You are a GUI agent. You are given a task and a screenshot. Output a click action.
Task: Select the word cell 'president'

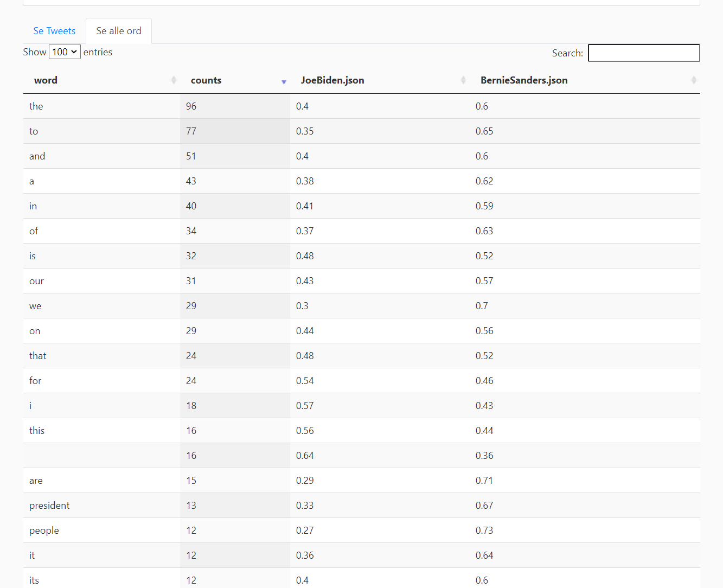coord(49,506)
